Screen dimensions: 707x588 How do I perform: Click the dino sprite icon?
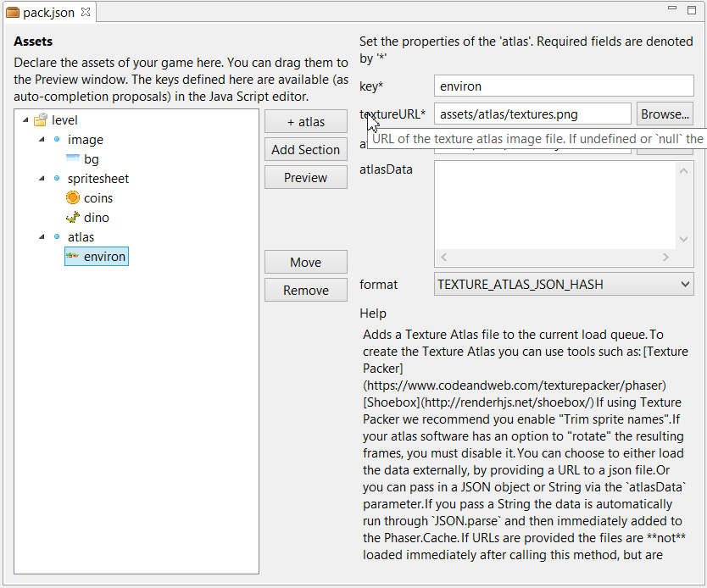[x=73, y=217]
